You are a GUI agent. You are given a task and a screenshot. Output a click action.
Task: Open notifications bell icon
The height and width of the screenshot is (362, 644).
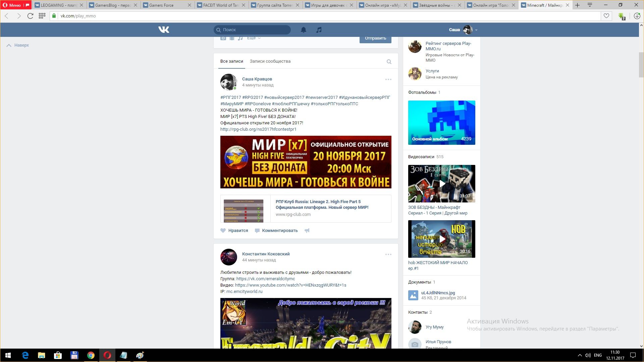click(x=303, y=30)
